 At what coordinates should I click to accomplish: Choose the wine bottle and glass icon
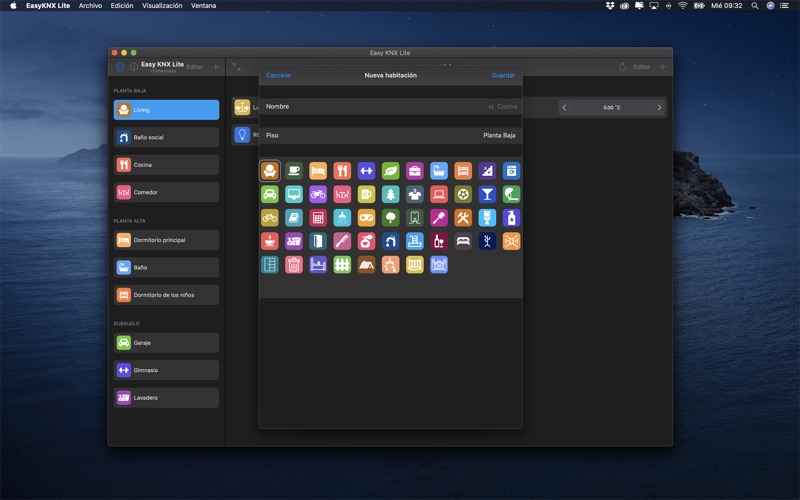pos(439,241)
